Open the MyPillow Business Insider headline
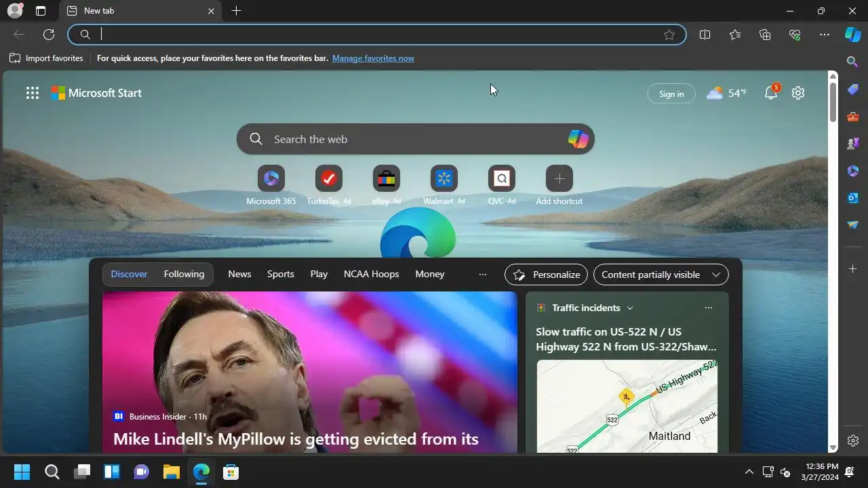 (296, 439)
